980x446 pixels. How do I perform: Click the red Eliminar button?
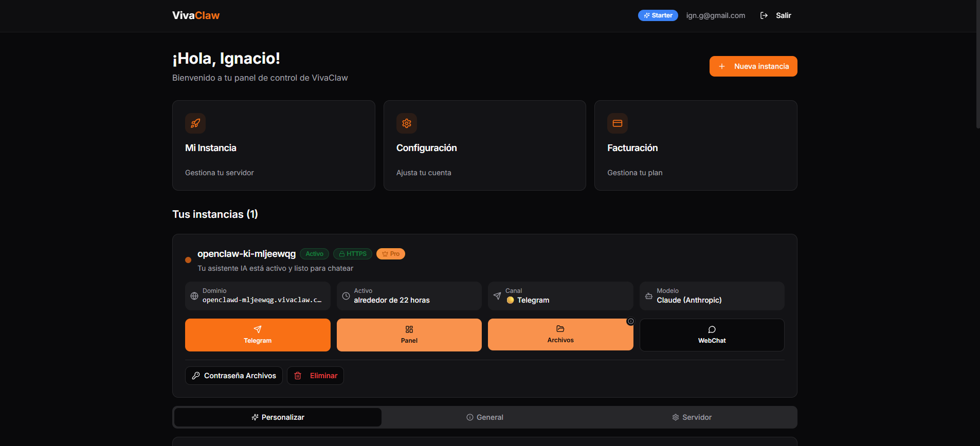pyautogui.click(x=315, y=376)
